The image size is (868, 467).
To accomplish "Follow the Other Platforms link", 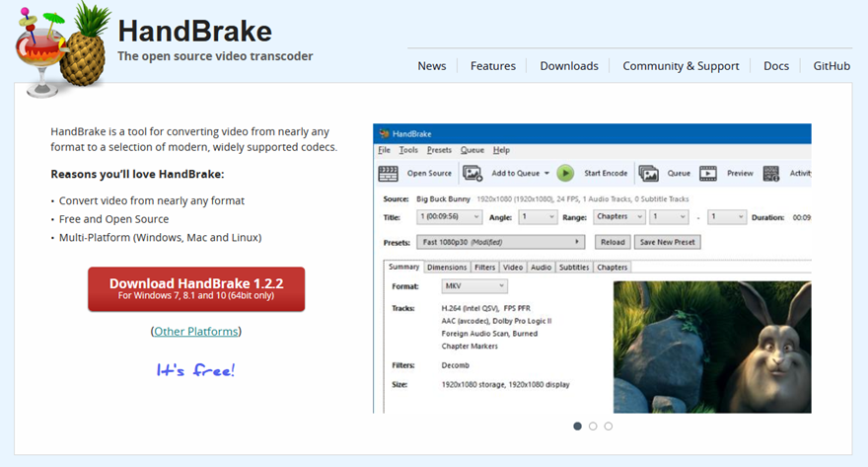I will pos(195,332).
